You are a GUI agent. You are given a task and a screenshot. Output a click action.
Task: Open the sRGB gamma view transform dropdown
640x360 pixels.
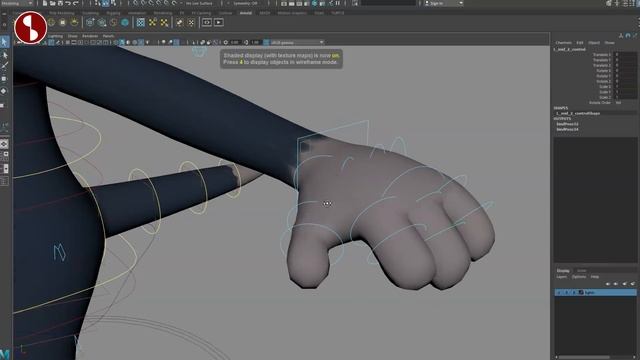coord(297,42)
